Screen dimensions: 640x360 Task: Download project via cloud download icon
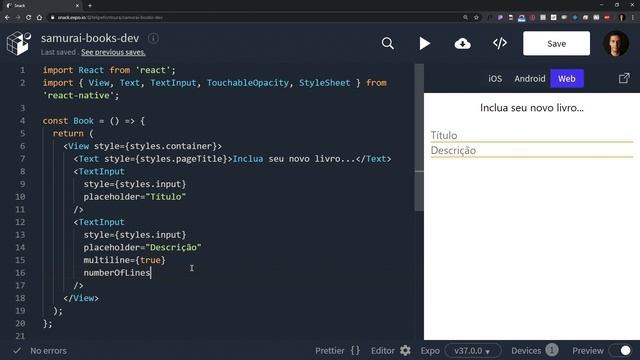(x=462, y=43)
